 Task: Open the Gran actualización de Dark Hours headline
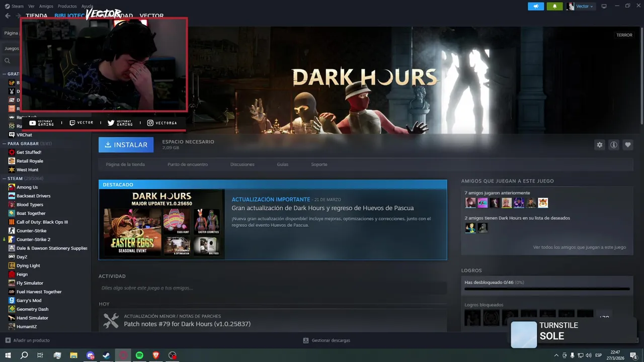point(323,208)
